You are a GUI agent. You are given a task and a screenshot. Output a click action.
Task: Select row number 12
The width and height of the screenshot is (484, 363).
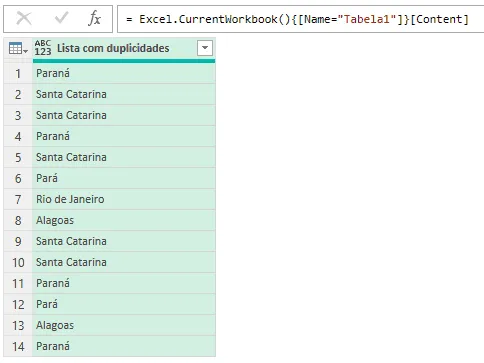[x=18, y=304]
